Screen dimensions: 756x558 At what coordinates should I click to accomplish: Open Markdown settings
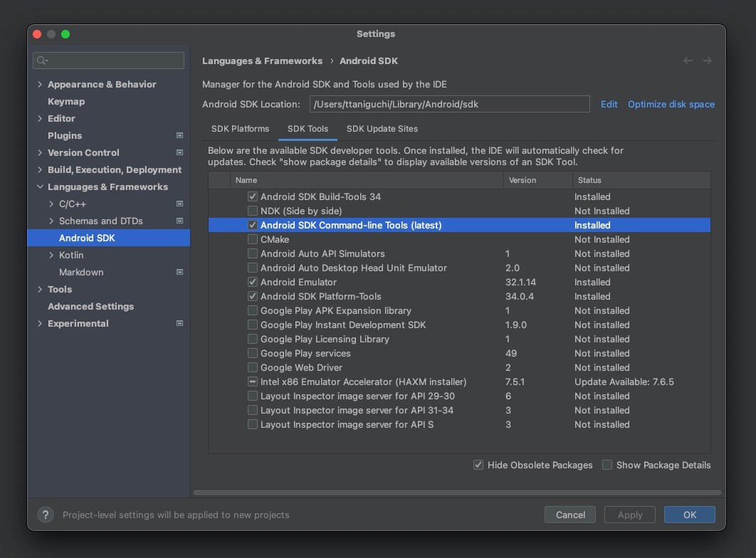click(x=81, y=273)
